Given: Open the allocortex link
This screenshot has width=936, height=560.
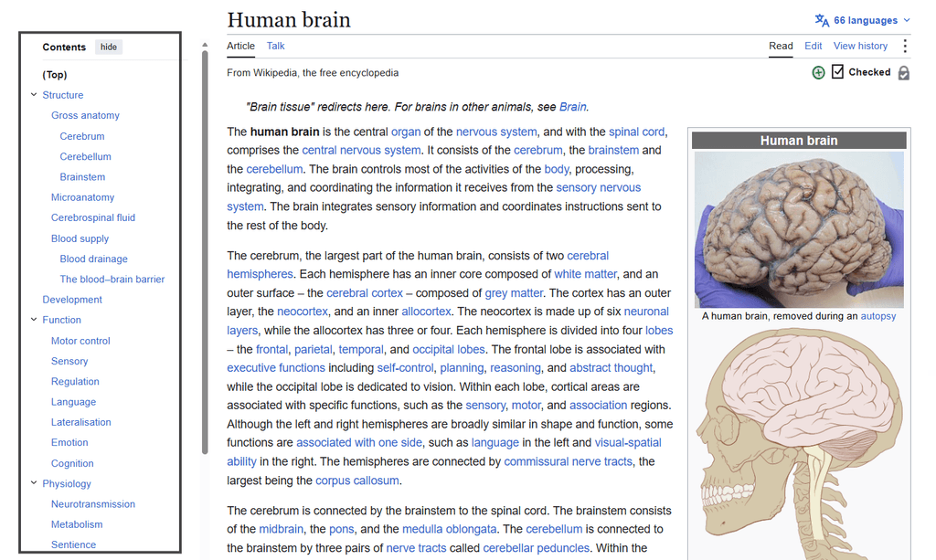Looking at the screenshot, I should tap(426, 312).
